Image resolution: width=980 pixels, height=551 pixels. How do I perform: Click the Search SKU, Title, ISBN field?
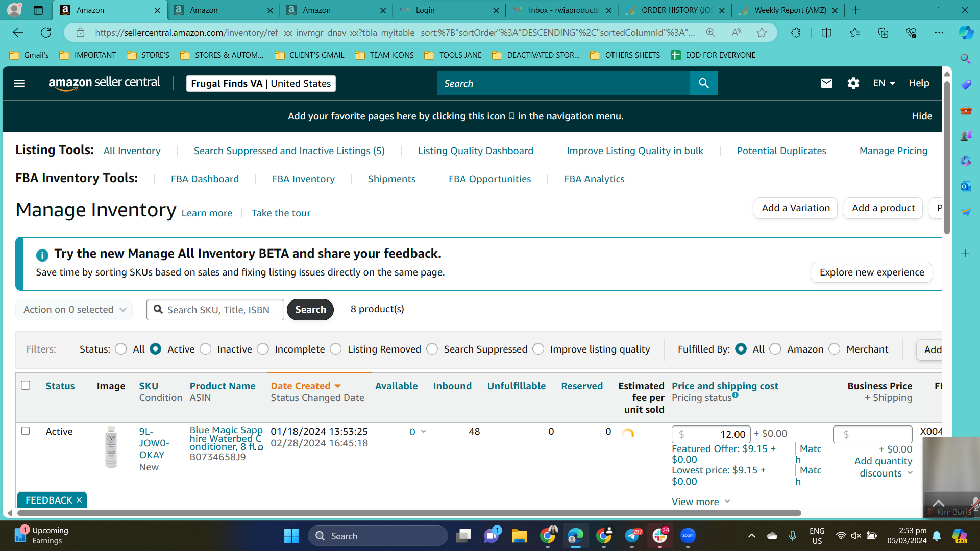point(215,310)
